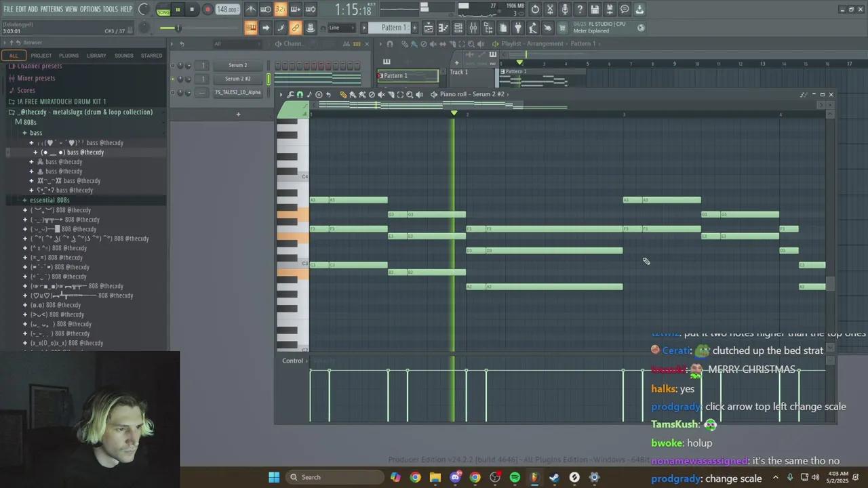
Task: Select the Serum 2 #2 channel button
Action: pyautogui.click(x=237, y=79)
